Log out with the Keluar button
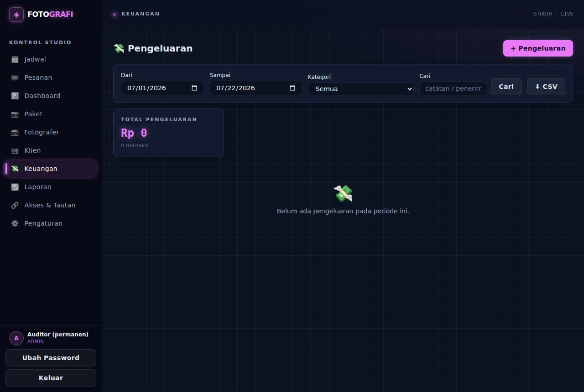The image size is (584, 392). point(51,378)
